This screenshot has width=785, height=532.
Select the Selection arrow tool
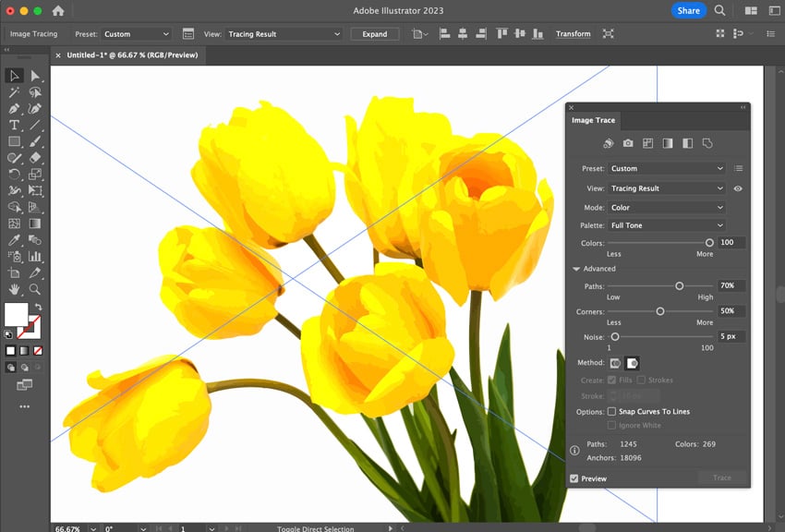(x=14, y=76)
